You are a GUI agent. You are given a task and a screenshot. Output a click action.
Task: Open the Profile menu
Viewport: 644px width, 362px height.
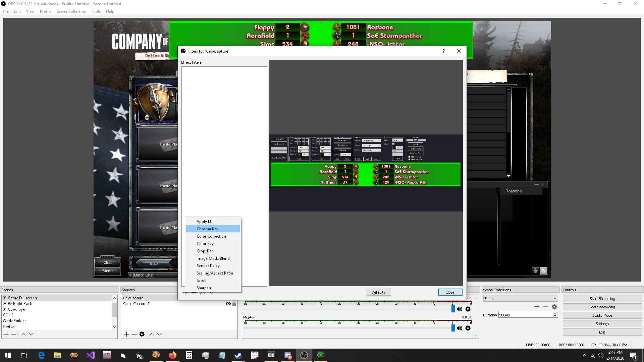tap(46, 11)
